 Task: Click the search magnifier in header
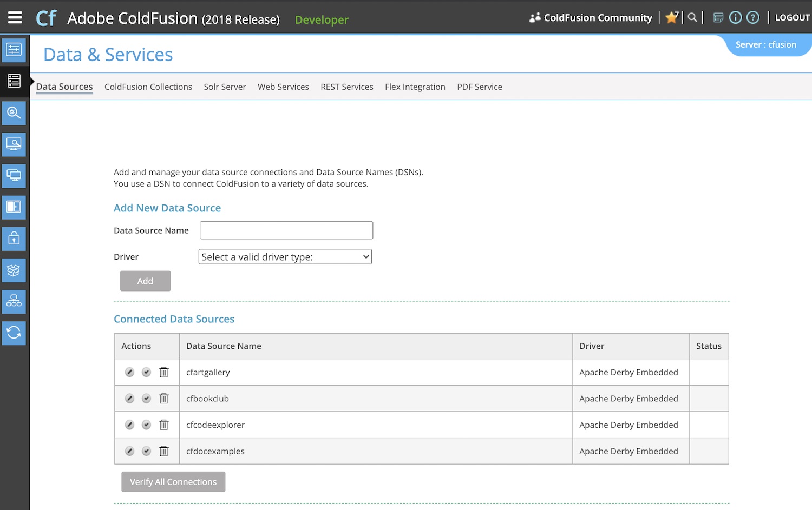click(x=692, y=17)
